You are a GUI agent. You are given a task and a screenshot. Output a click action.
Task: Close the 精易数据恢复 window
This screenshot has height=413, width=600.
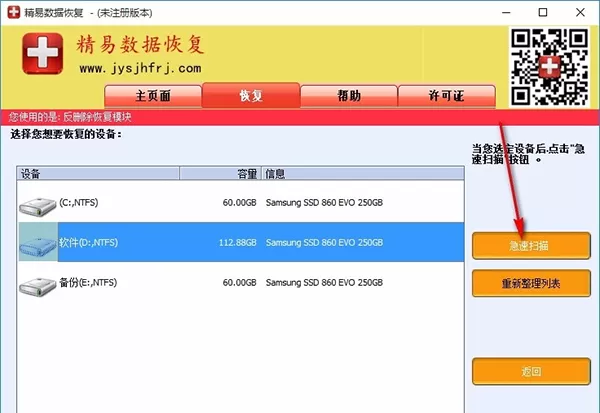(580, 12)
